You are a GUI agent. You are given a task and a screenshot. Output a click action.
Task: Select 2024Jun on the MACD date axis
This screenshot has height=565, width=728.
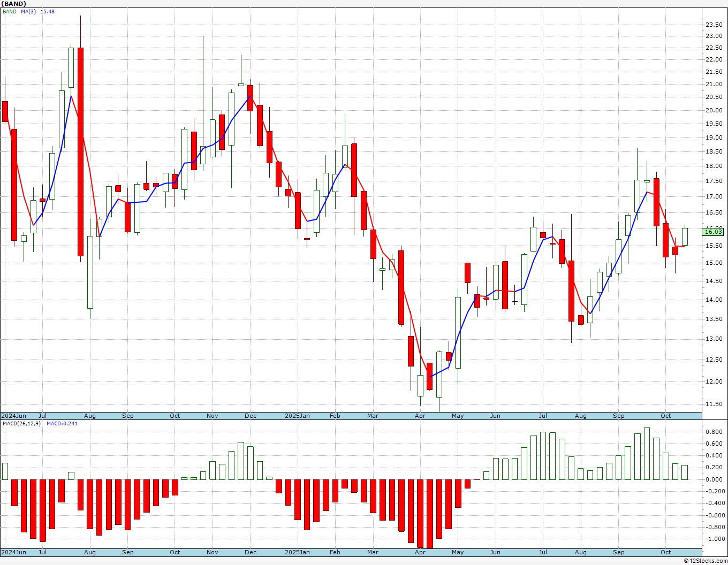13,552
